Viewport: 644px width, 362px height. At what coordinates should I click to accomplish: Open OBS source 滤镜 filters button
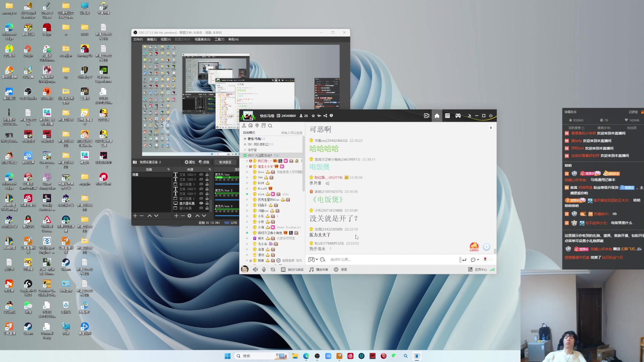pyautogui.click(x=204, y=162)
